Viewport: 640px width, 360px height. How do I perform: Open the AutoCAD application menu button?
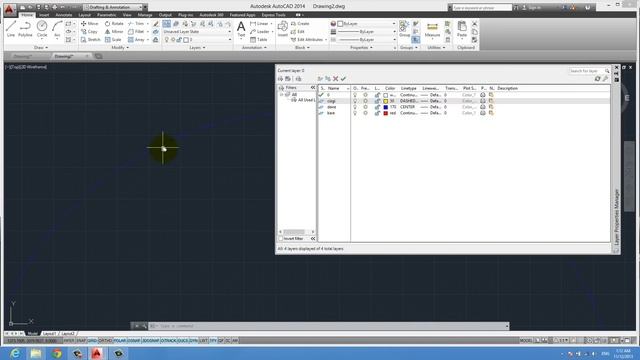tap(9, 9)
